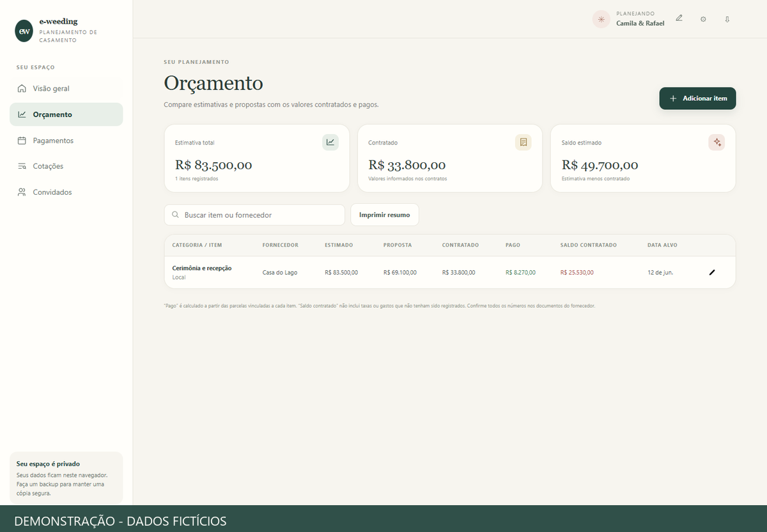767x532 pixels.
Task: Go to Orçamento in the sidebar
Action: point(66,114)
